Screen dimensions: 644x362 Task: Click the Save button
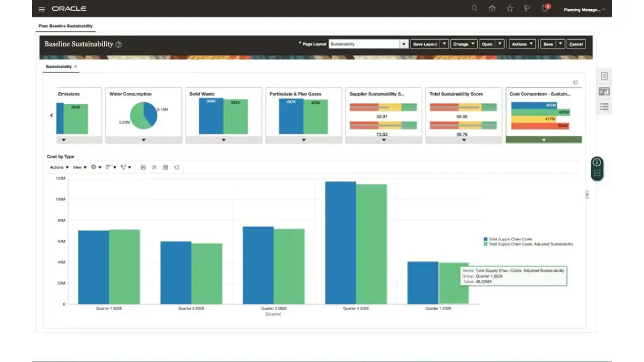coord(548,44)
